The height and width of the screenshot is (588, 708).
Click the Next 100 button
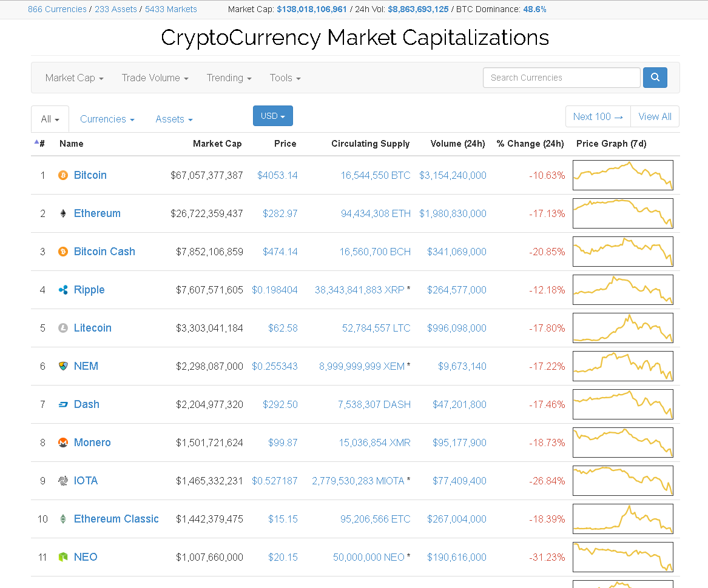pyautogui.click(x=598, y=116)
